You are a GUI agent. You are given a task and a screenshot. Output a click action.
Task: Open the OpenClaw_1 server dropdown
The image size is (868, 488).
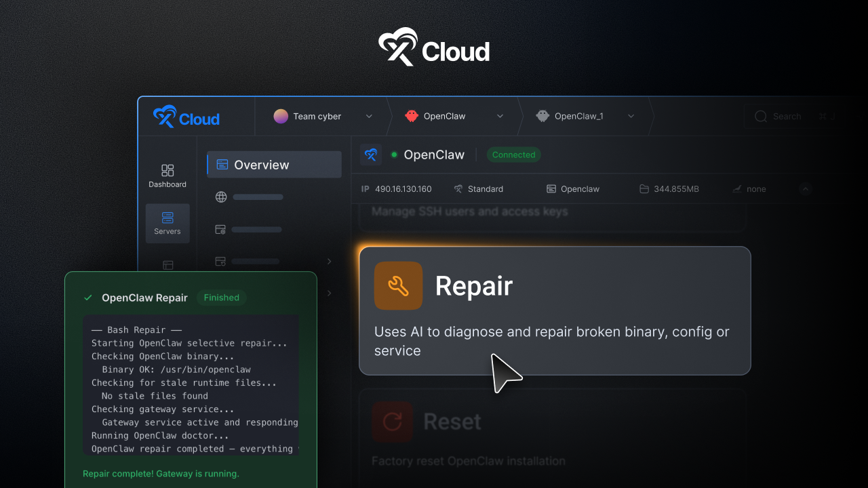tap(631, 116)
